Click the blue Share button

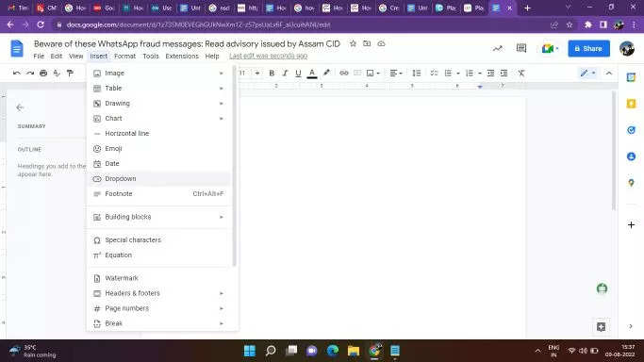[x=588, y=48]
